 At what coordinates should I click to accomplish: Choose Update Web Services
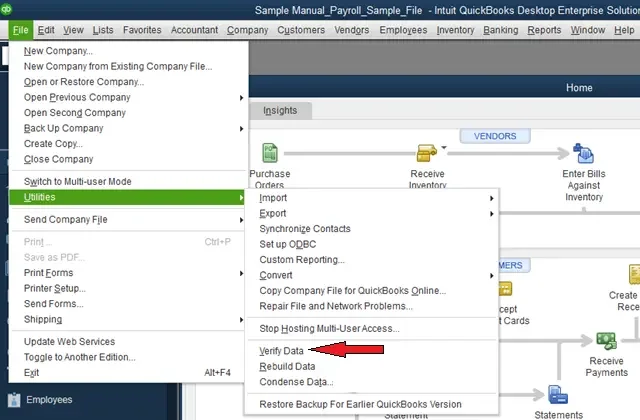pyautogui.click(x=128, y=342)
